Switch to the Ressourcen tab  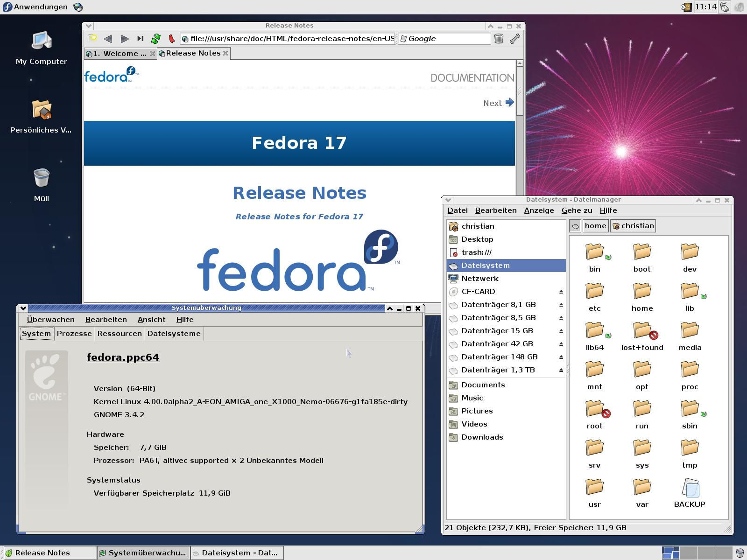120,334
